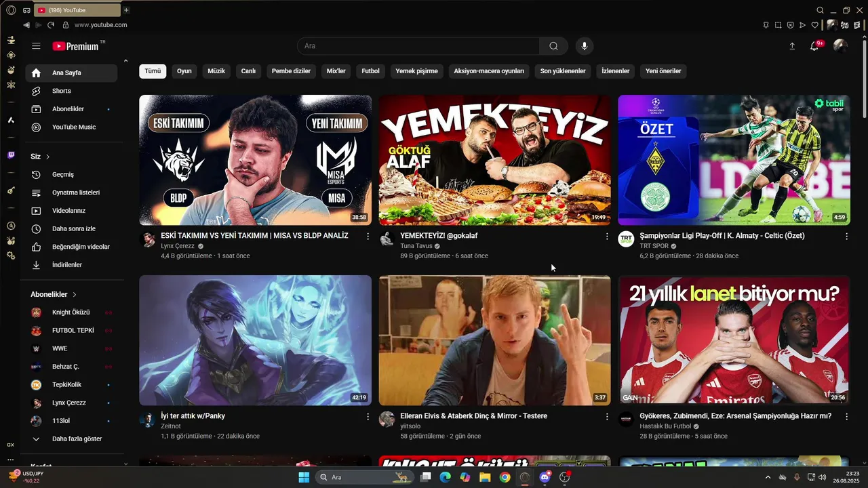Open Daha sonra izle watch later
This screenshot has width=868, height=488.
click(71, 228)
